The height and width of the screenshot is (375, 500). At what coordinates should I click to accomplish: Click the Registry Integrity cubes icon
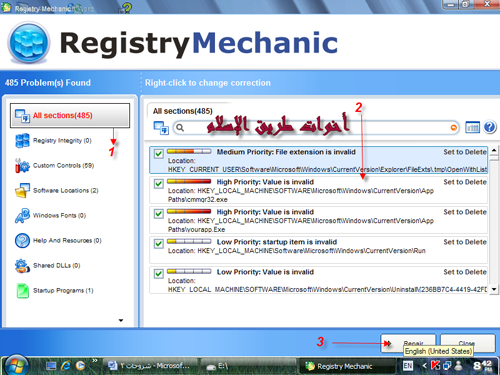tap(22, 140)
